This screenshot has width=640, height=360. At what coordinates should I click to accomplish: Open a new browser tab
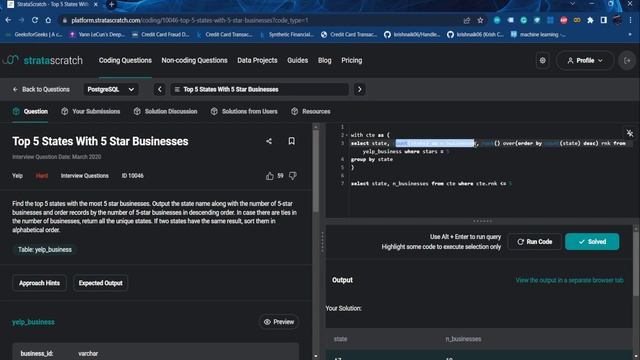click(111, 4)
